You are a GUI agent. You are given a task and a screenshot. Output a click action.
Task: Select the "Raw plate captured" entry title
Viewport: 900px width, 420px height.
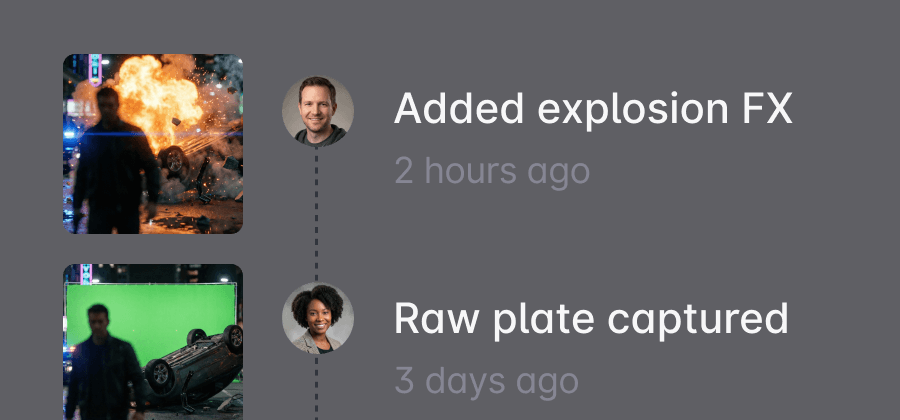point(591,318)
